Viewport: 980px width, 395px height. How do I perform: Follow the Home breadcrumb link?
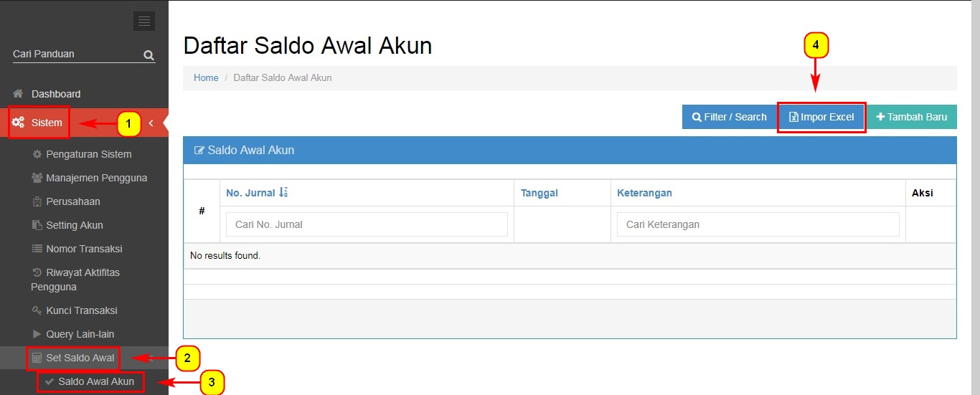point(206,77)
